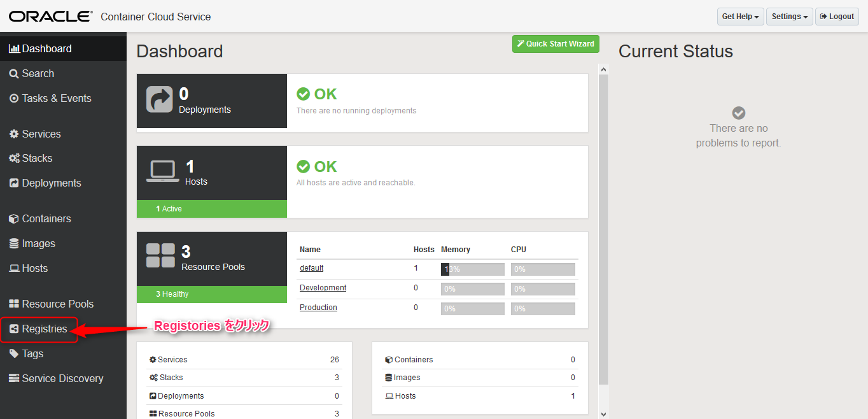Click the dashboard scroll up arrow
The width and height of the screenshot is (868, 419).
[604, 68]
